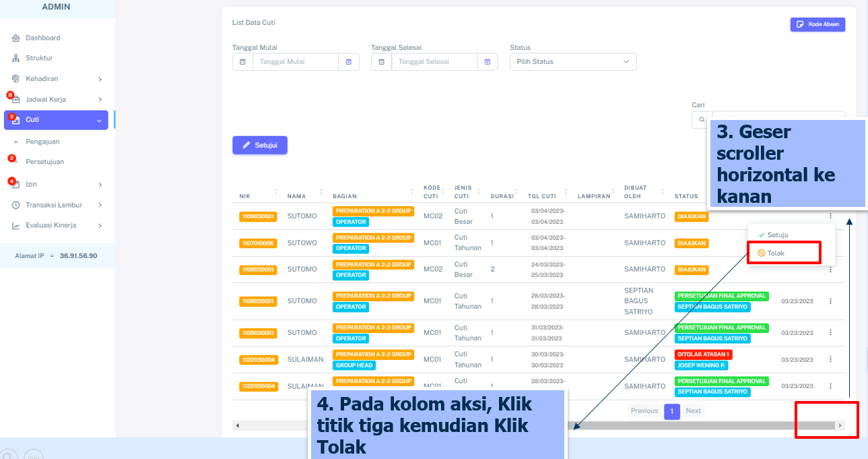Collapse the Cuti menu section

[x=99, y=121]
